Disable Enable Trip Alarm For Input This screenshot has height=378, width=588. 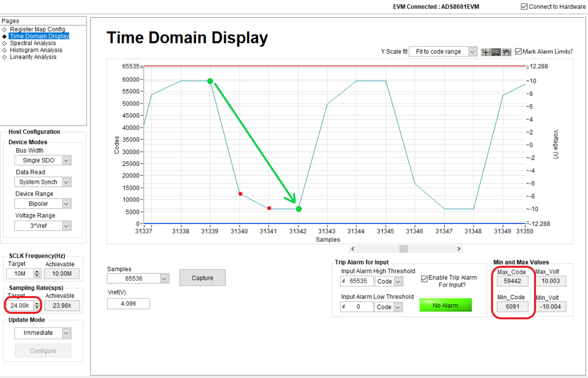pos(425,278)
